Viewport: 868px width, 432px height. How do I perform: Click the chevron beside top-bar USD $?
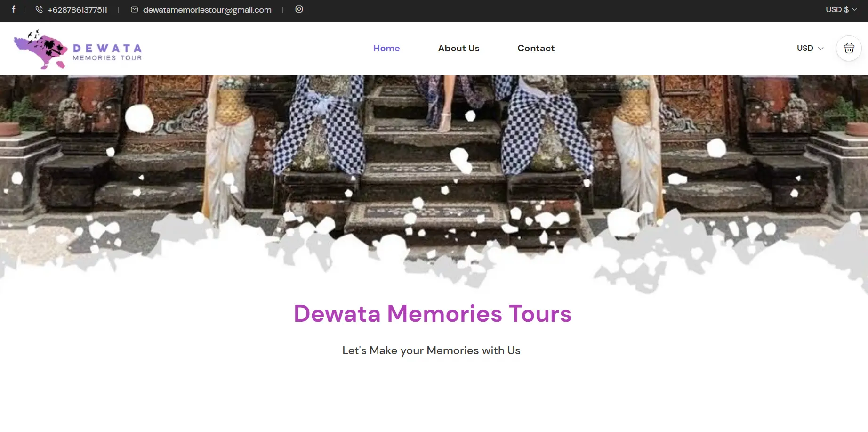854,9
